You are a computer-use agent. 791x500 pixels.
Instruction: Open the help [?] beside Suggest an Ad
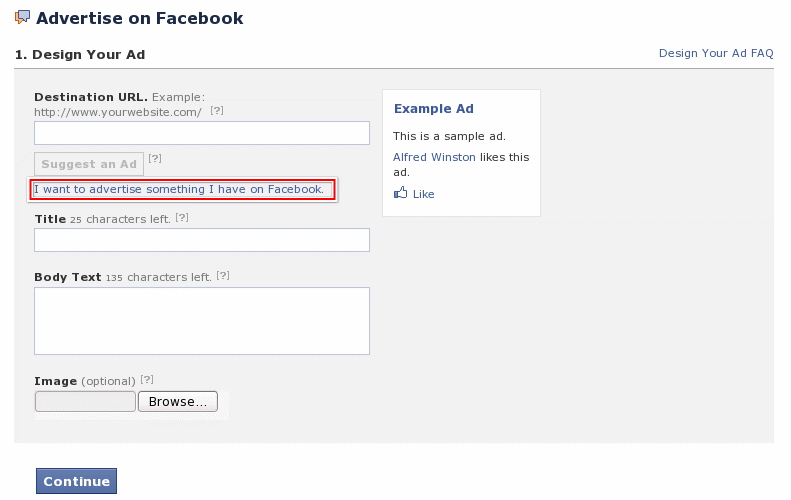pyautogui.click(x=155, y=158)
